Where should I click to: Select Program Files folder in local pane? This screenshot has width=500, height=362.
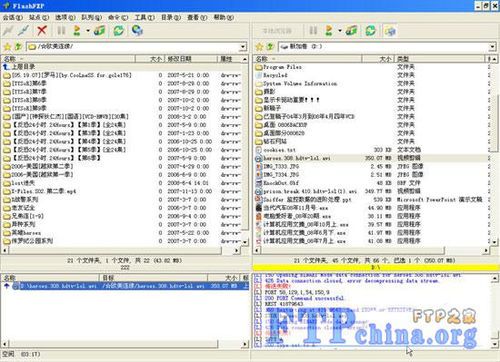pyautogui.click(x=279, y=67)
